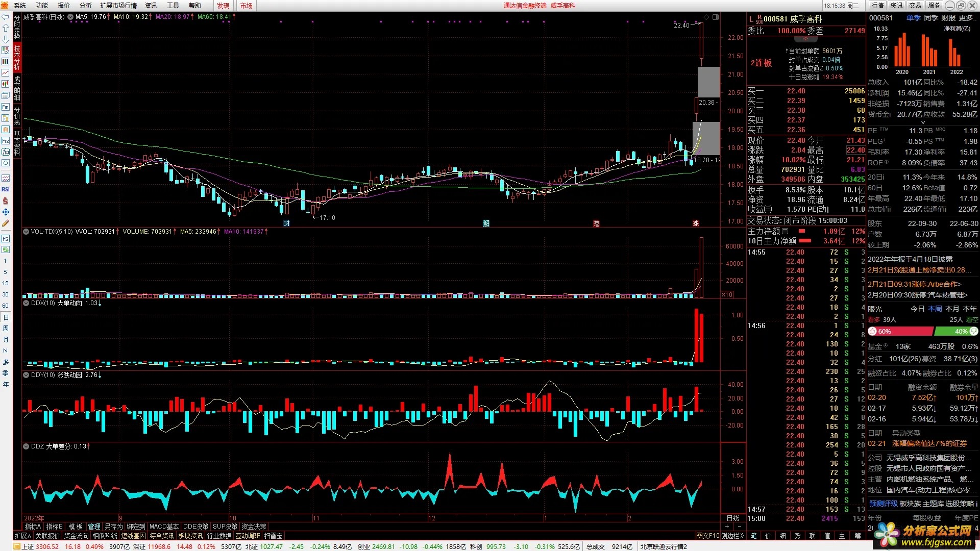Click the green 40% bearish sentiment bar
Viewport: 980px width, 551px height.
click(956, 332)
